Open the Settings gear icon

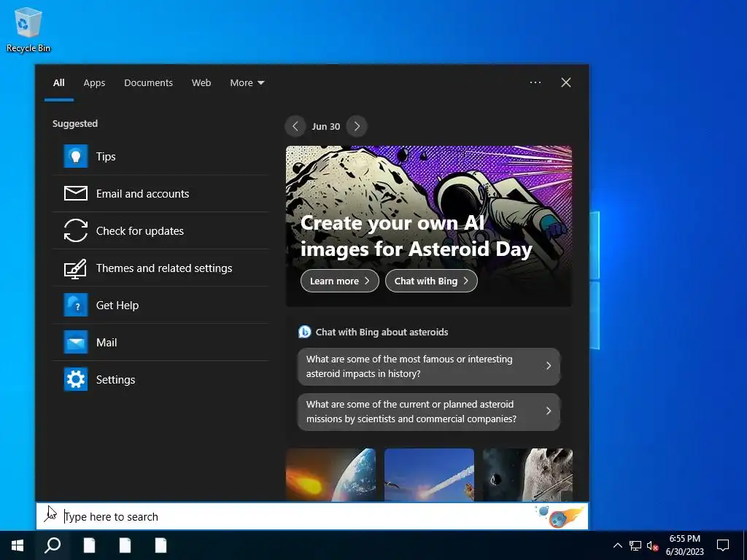(x=76, y=379)
